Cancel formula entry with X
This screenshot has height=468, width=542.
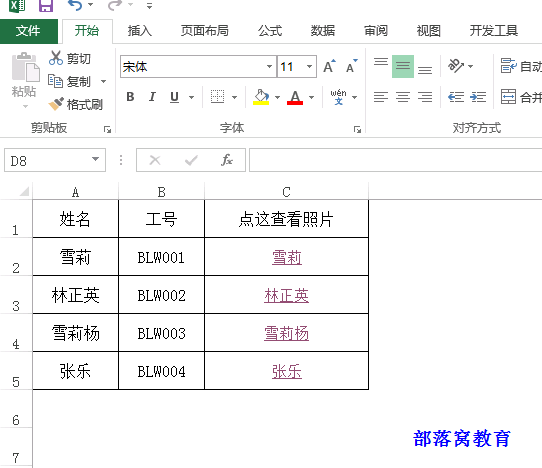(x=155, y=160)
